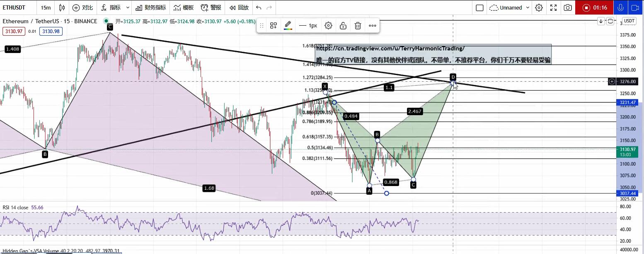The image size is (644, 254).
Task: Open more options in floating toolbar
Action: [x=373, y=26]
